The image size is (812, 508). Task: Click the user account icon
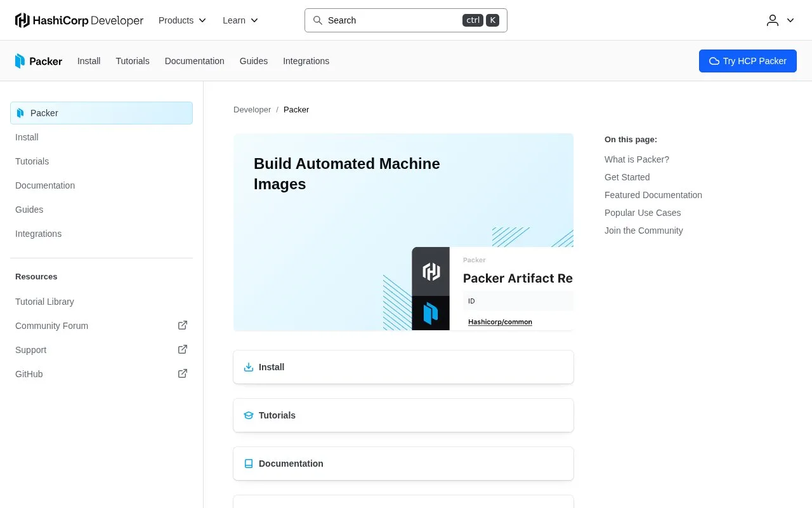(x=773, y=20)
